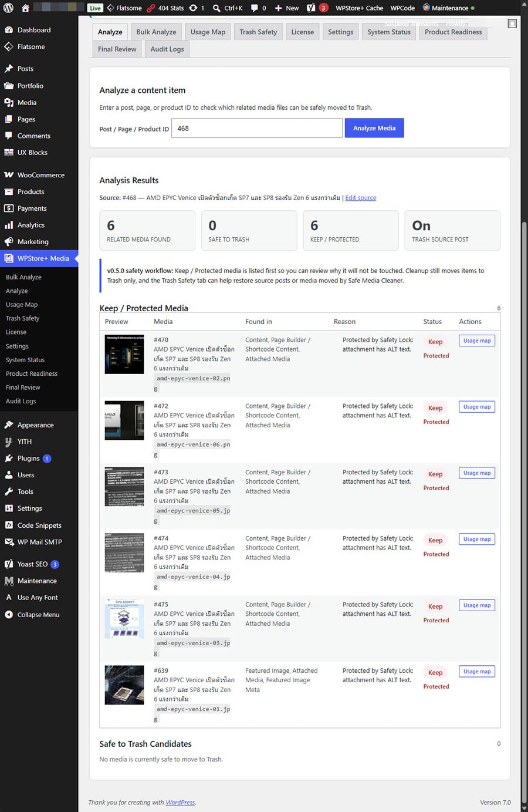528x812 pixels.
Task: Click the Analyze Media button
Action: (374, 128)
